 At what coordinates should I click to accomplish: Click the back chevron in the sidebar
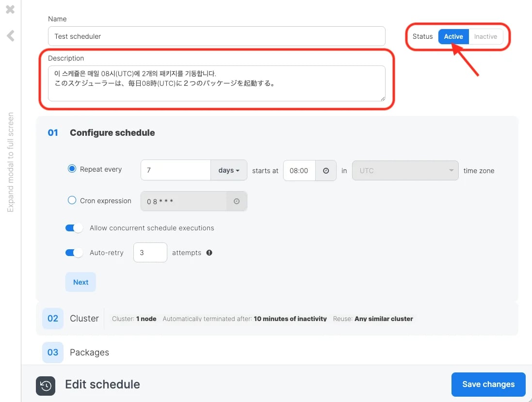pyautogui.click(x=11, y=35)
